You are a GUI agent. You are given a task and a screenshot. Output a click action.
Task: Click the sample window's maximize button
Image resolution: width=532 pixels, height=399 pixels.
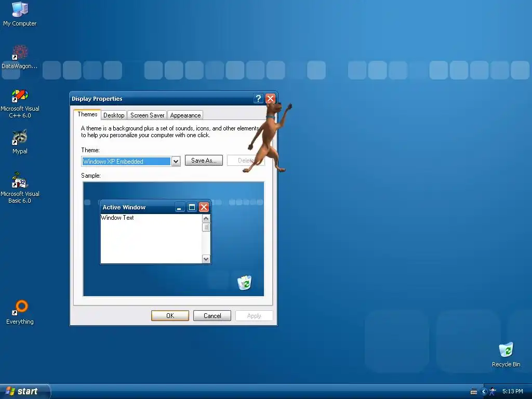pos(192,207)
